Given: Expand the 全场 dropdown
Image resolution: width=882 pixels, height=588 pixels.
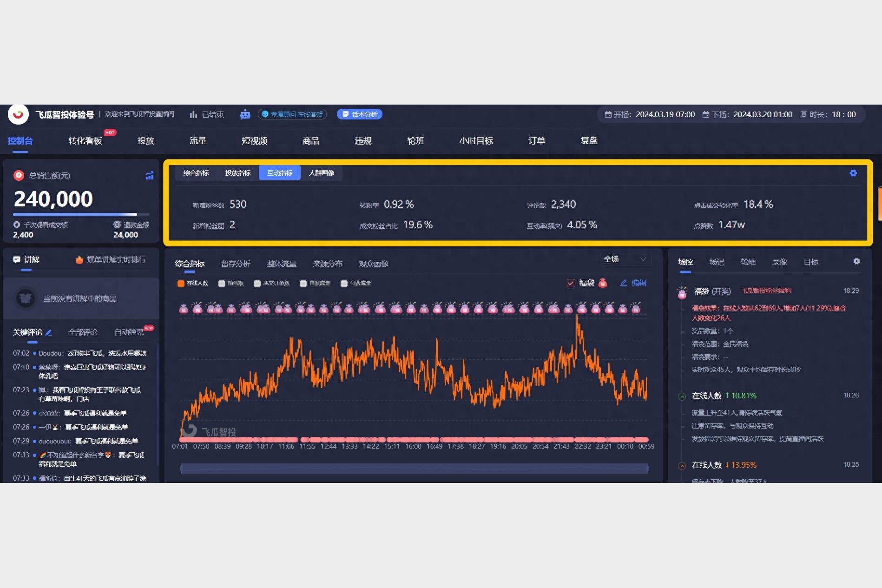Looking at the screenshot, I should pos(625,259).
